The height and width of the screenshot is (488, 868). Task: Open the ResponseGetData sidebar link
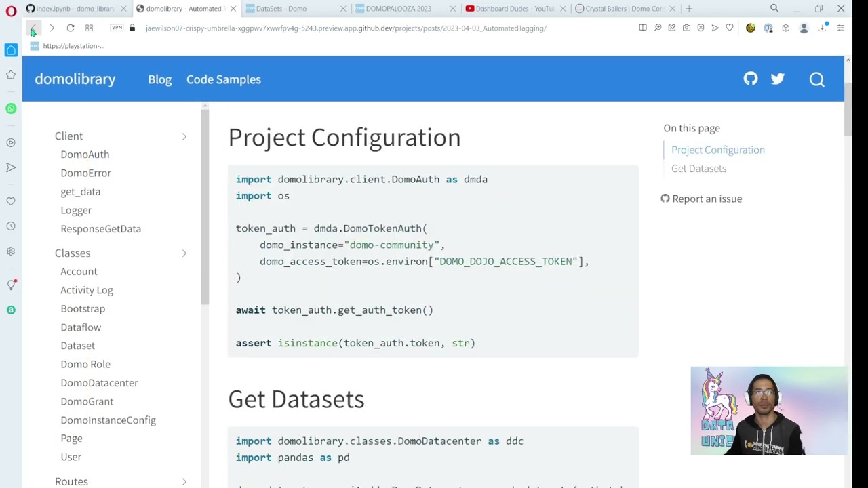100,229
